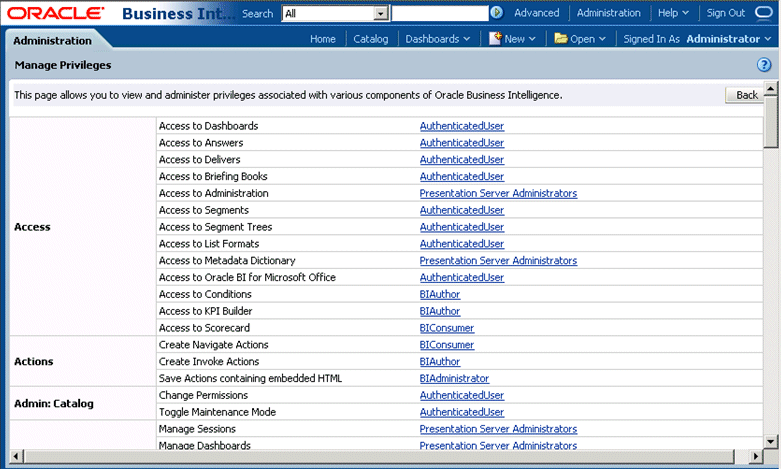Open the help question mark icon

tap(764, 65)
